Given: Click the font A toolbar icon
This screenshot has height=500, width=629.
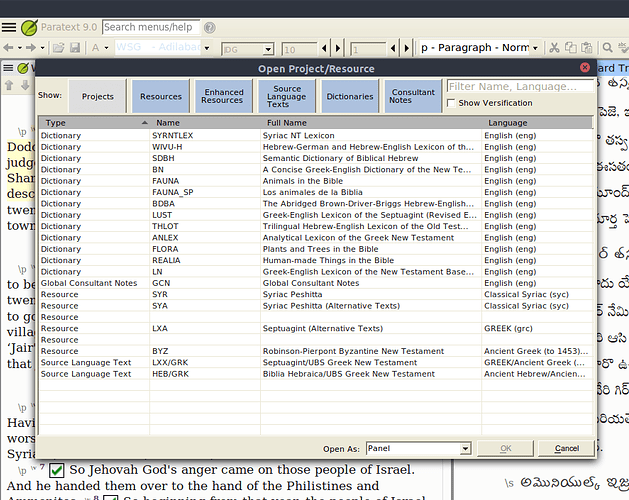Looking at the screenshot, I should (95, 48).
